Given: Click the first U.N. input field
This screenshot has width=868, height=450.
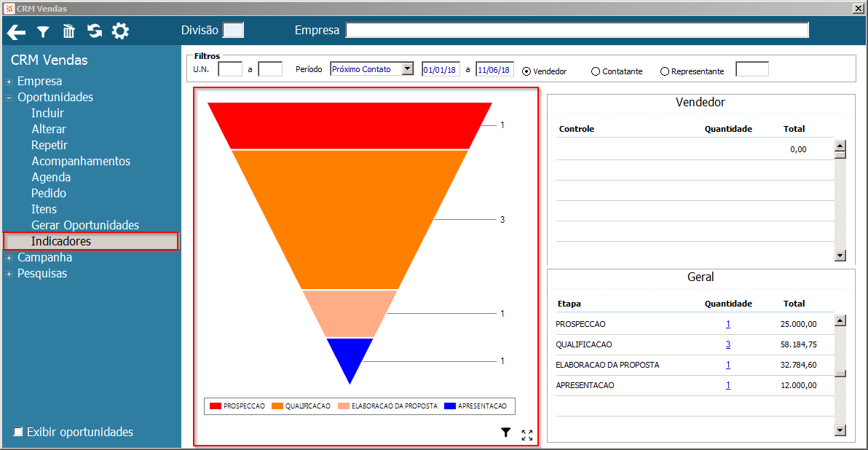Looking at the screenshot, I should tap(230, 69).
